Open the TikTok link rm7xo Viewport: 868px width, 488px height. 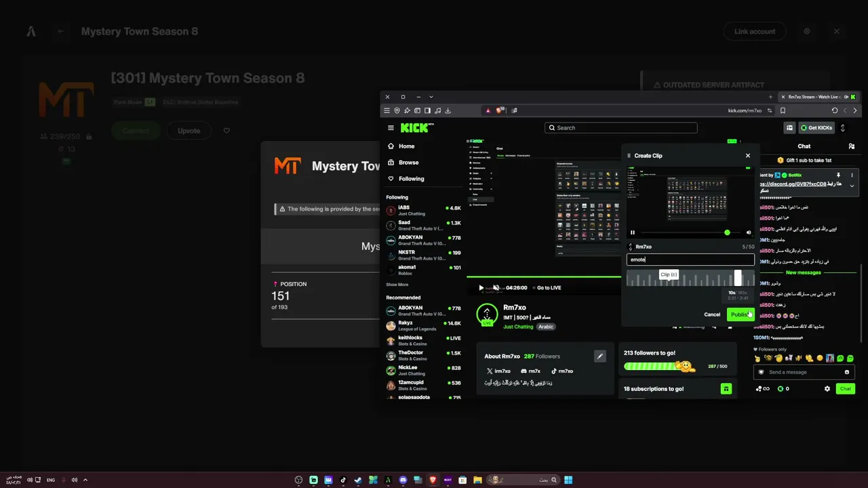[x=561, y=371]
